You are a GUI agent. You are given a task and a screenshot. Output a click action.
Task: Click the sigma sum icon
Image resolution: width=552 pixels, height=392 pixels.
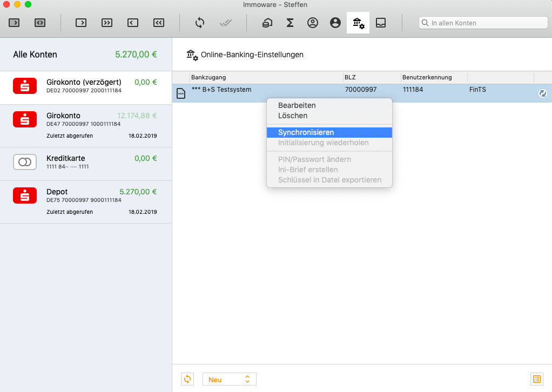pyautogui.click(x=290, y=23)
